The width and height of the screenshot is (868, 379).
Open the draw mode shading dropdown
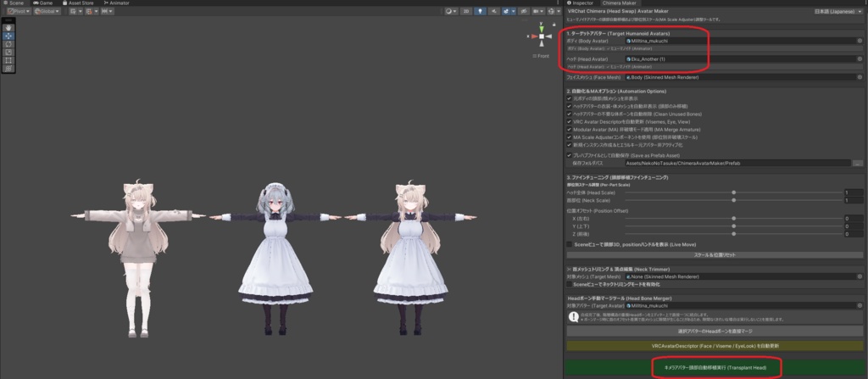(x=451, y=11)
